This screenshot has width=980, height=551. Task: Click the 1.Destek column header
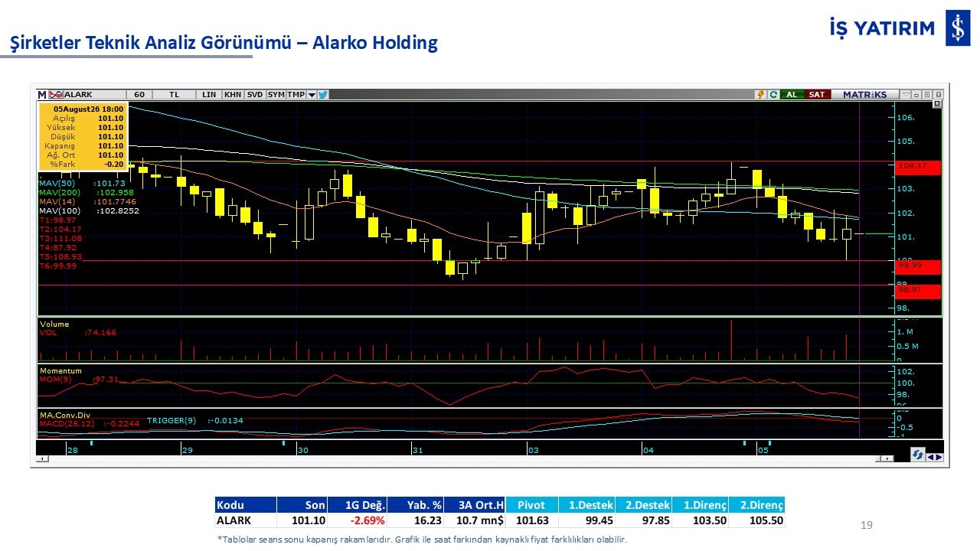(586, 505)
